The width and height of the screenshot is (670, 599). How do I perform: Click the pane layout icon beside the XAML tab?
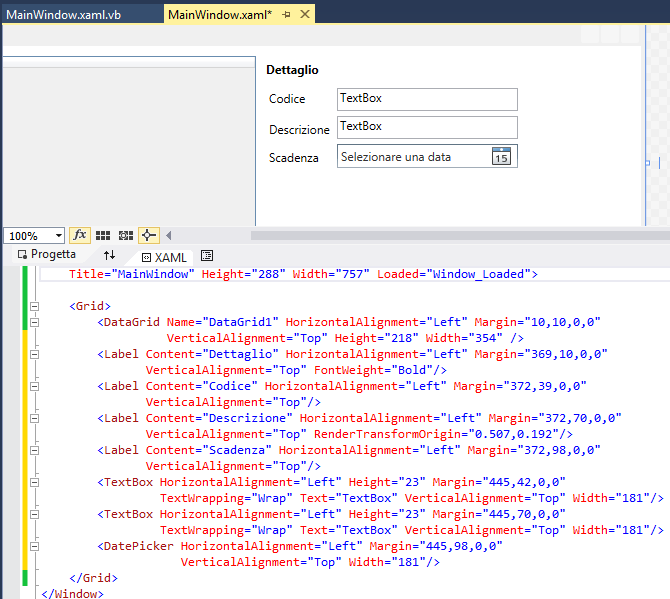pyautogui.click(x=207, y=255)
